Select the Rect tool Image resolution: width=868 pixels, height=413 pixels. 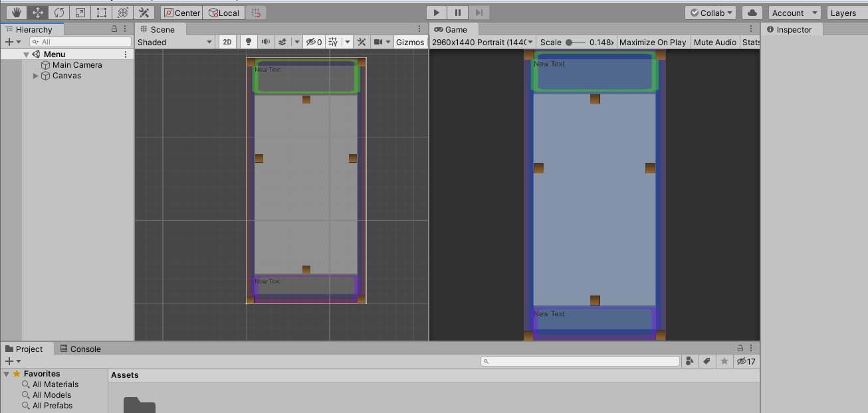pos(101,13)
